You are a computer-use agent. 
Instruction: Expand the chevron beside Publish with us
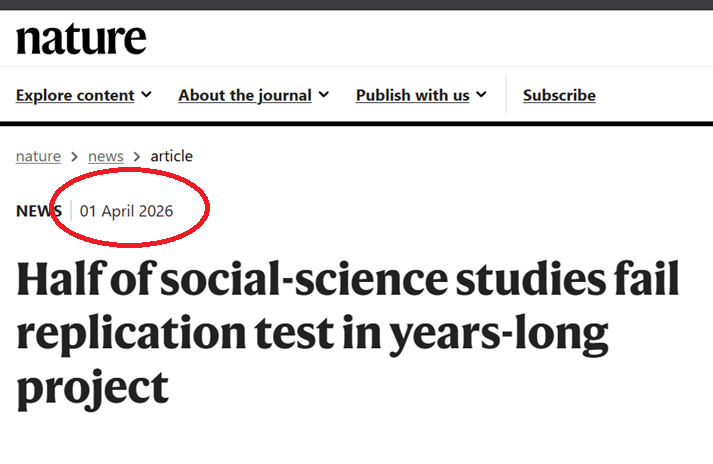(x=481, y=95)
